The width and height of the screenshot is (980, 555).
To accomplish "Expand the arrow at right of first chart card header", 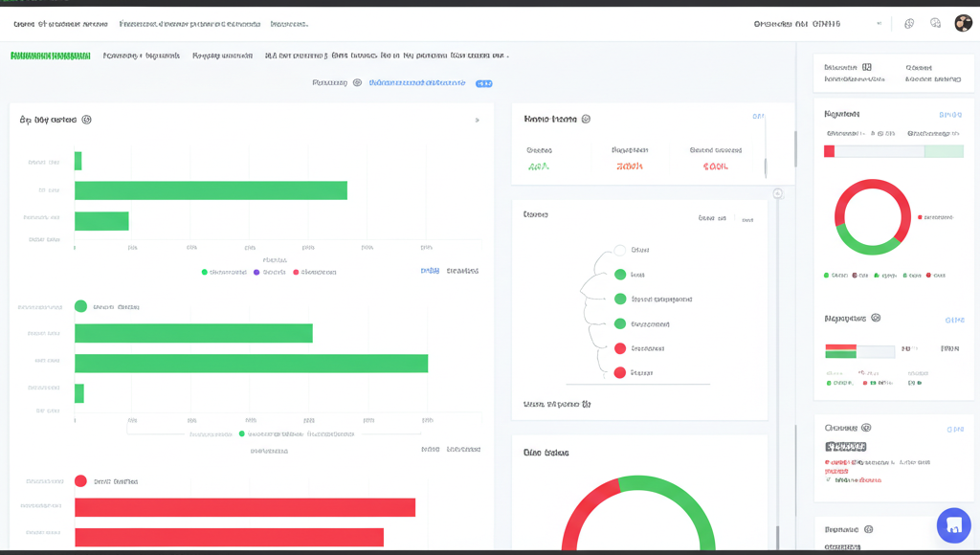I will point(478,121).
